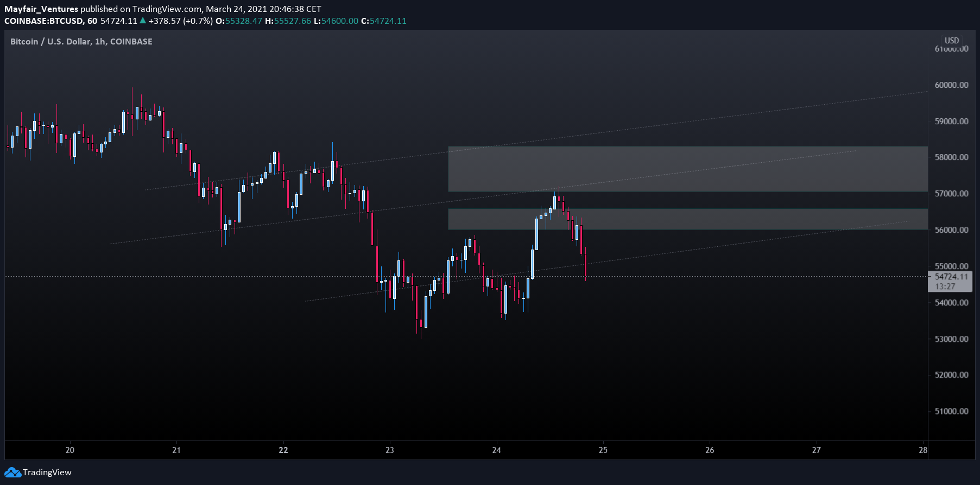
Task: Click the 13:27 candle countdown timer
Action: (945, 286)
